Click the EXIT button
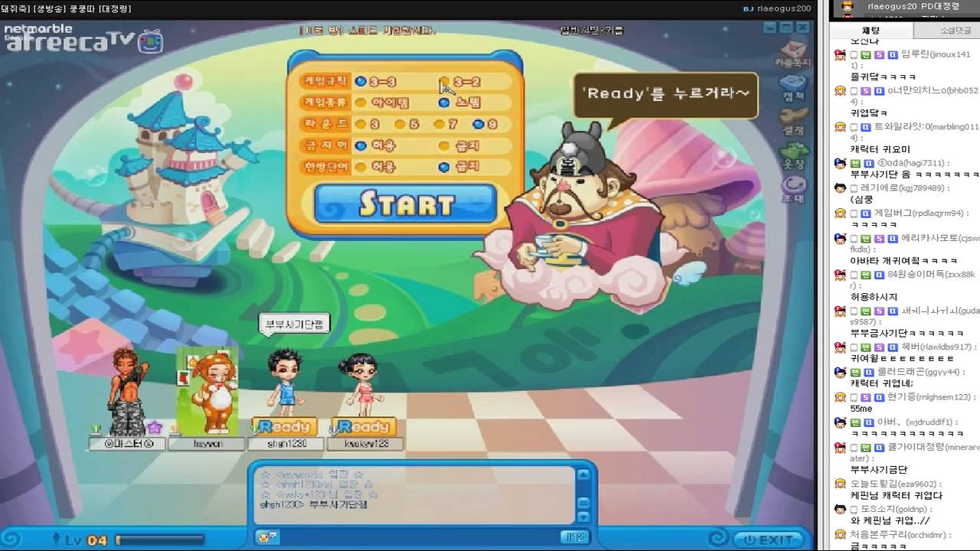 (x=769, y=540)
